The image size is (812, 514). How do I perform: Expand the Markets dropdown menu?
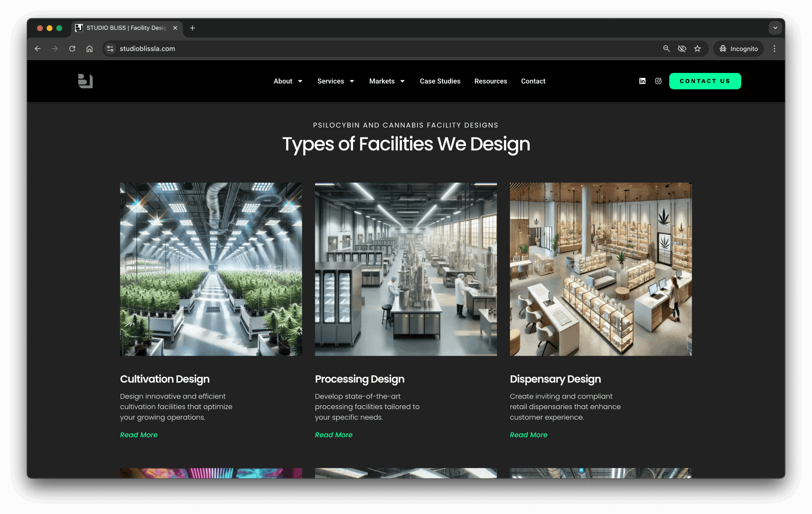(x=387, y=81)
